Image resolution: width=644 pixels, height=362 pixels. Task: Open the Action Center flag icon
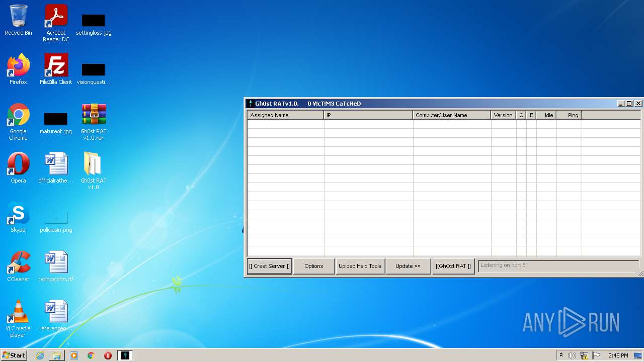coord(596,355)
